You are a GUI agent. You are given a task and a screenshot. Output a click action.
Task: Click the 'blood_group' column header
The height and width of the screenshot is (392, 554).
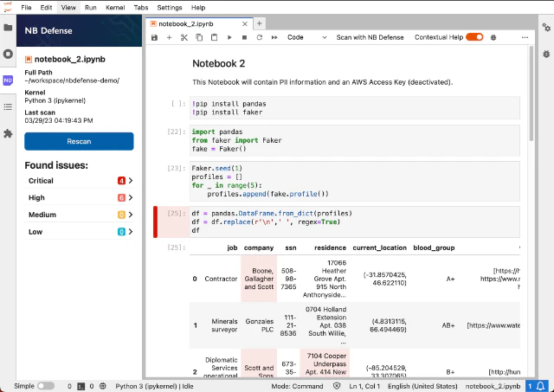coord(434,247)
